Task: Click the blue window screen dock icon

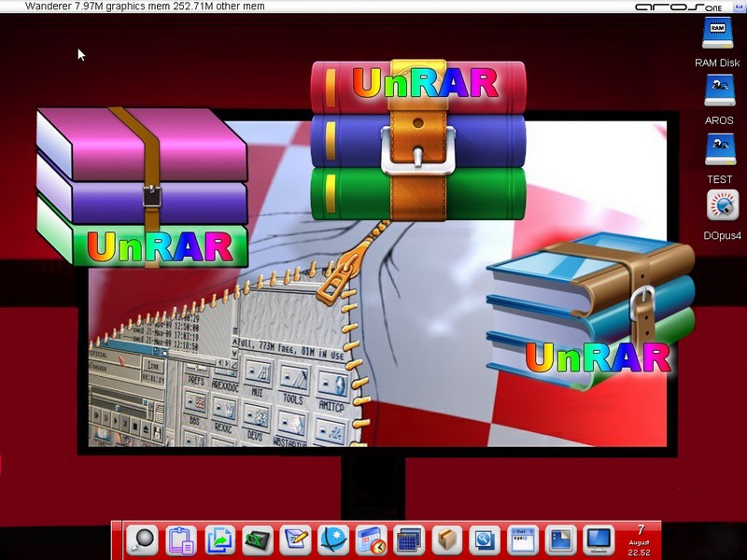Action: point(560,539)
